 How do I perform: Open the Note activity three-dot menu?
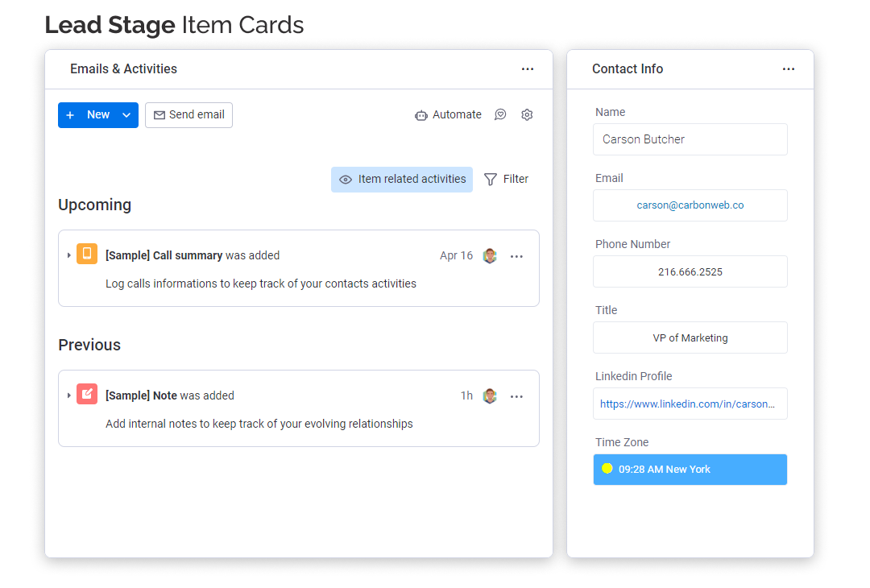click(x=517, y=396)
